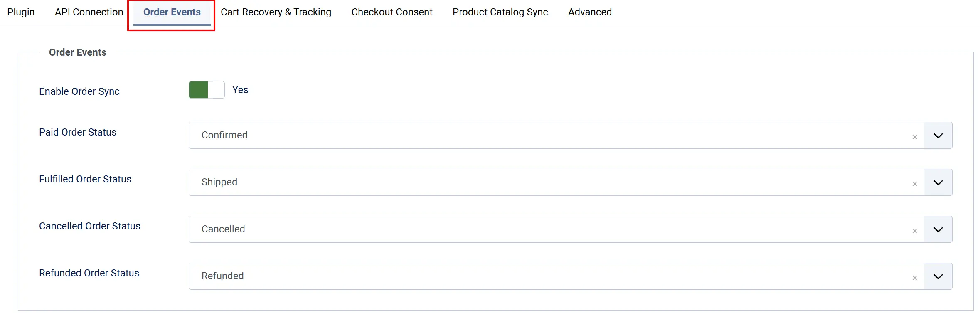Expand the Refunded Order Status dropdown arrow
Viewport: 980px width, 313px height.
tap(938, 276)
